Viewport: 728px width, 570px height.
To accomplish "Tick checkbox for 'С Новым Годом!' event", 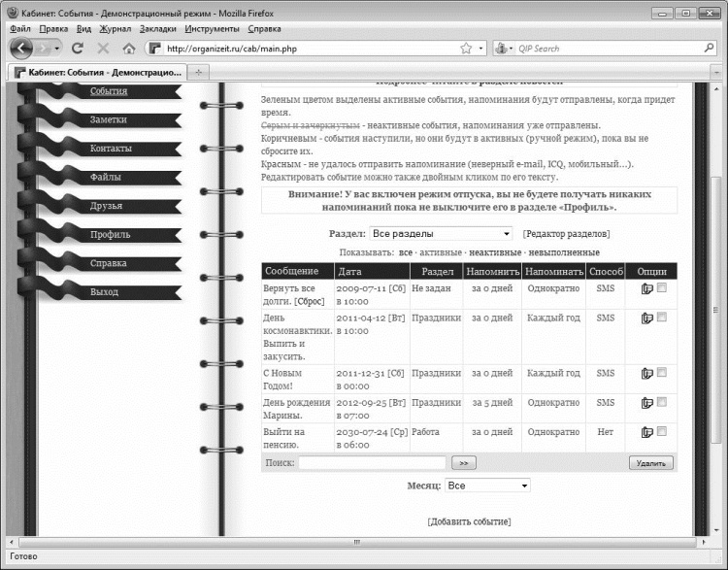I will pos(662,373).
